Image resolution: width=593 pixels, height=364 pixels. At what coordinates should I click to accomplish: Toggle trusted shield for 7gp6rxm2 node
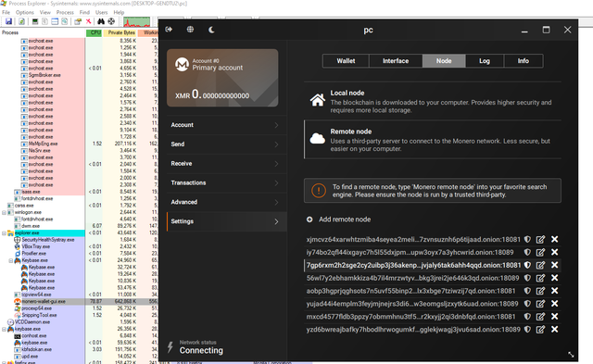[x=527, y=265]
